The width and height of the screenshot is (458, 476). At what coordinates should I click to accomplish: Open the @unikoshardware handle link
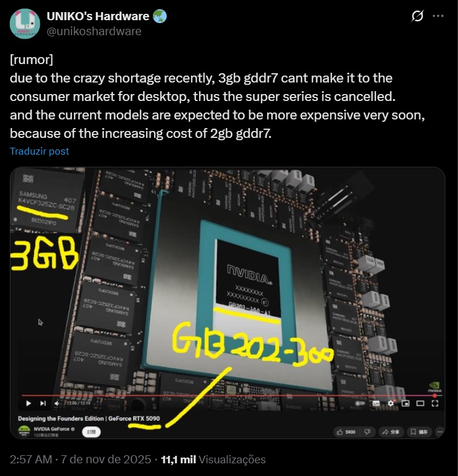pos(94,31)
